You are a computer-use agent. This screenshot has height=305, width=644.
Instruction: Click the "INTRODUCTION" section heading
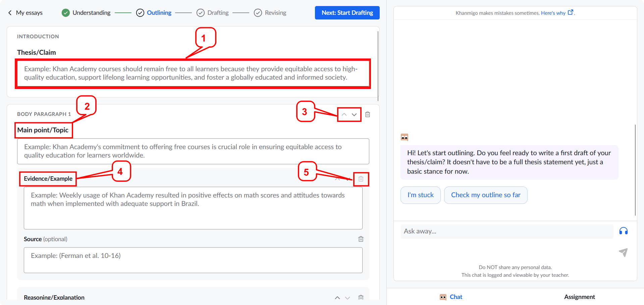coord(38,36)
